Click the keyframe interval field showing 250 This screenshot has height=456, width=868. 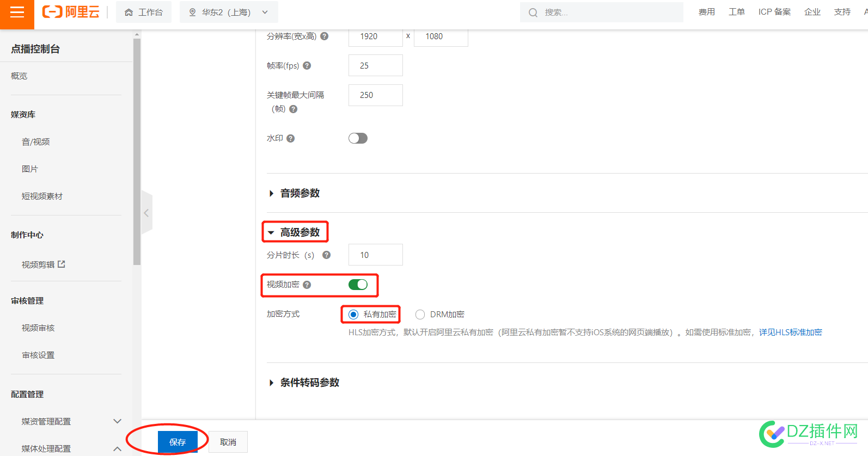376,95
